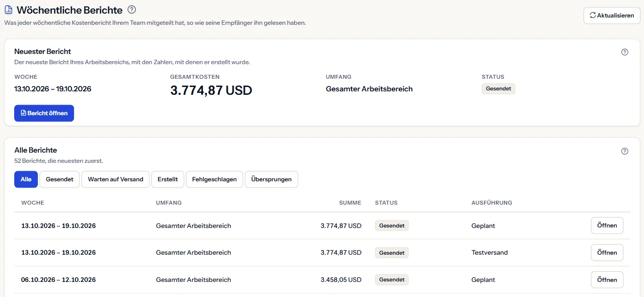The height and width of the screenshot is (297, 644).
Task: Click the Gesendet status badge in Neuester Bericht
Action: [498, 89]
